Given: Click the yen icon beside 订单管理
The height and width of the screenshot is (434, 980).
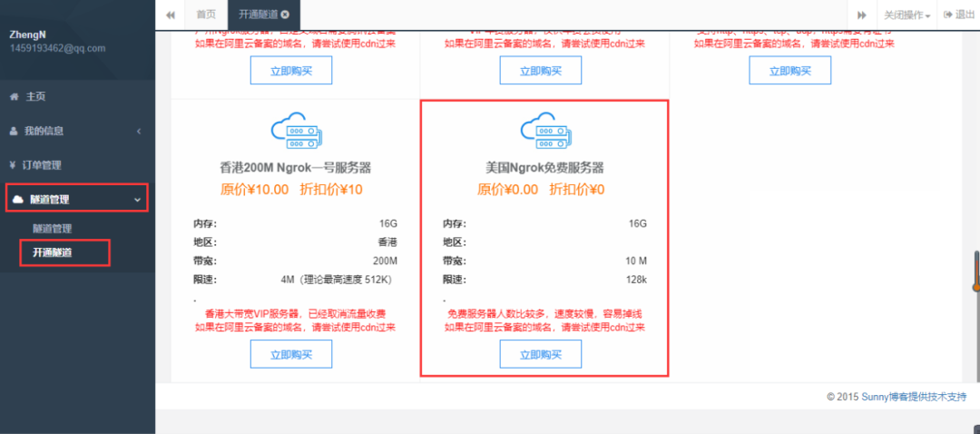Looking at the screenshot, I should [13, 166].
